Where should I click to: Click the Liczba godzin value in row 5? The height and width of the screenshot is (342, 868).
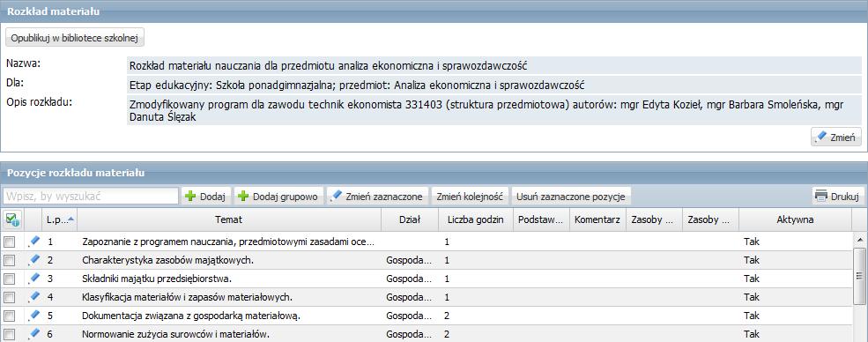(447, 316)
